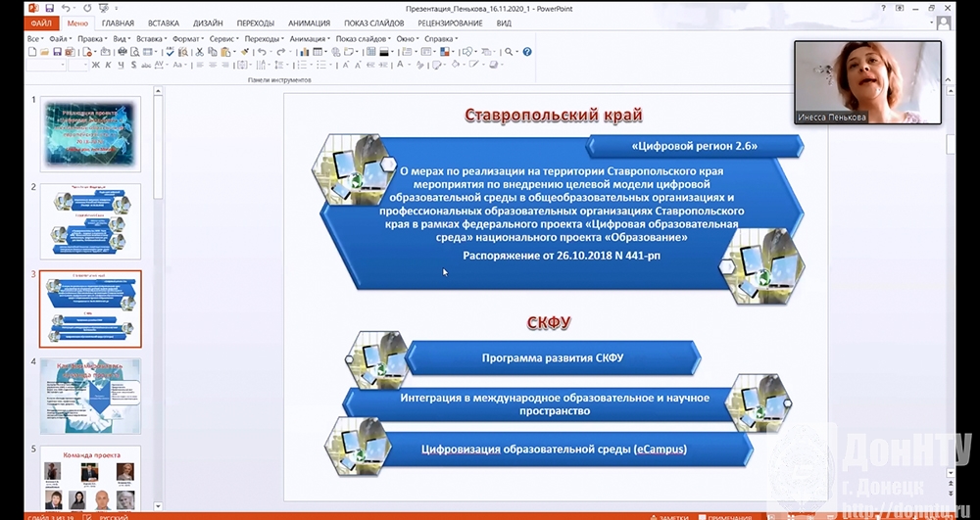Open the Вставка dropdown in the menu toolbar
This screenshot has height=520, width=980.
[152, 39]
